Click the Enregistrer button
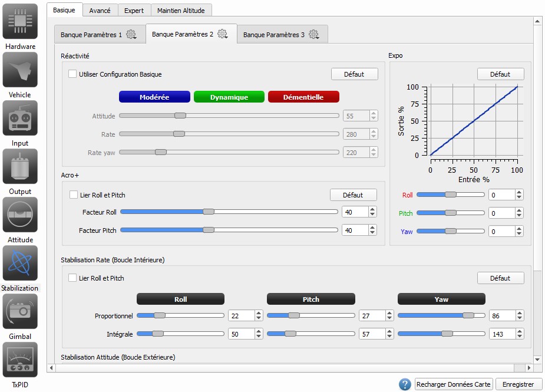This screenshot has height=392, width=545. coord(518,384)
